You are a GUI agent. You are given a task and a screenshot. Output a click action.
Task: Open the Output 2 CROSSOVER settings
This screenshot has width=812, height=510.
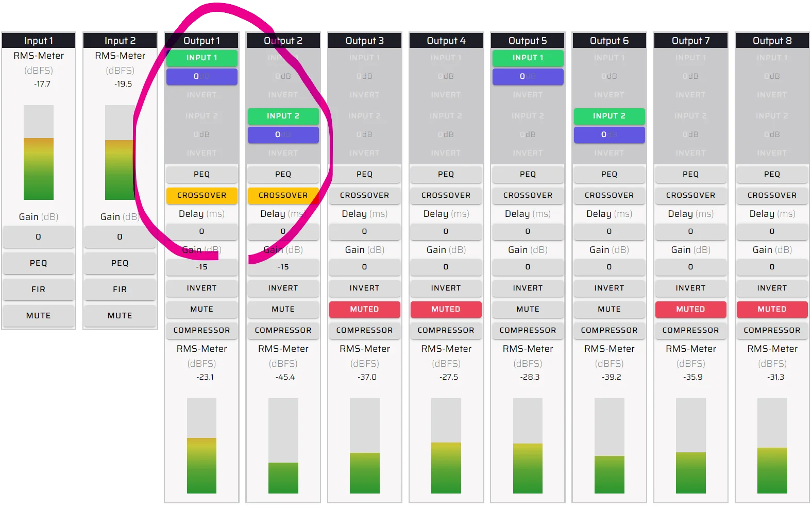[x=283, y=195]
